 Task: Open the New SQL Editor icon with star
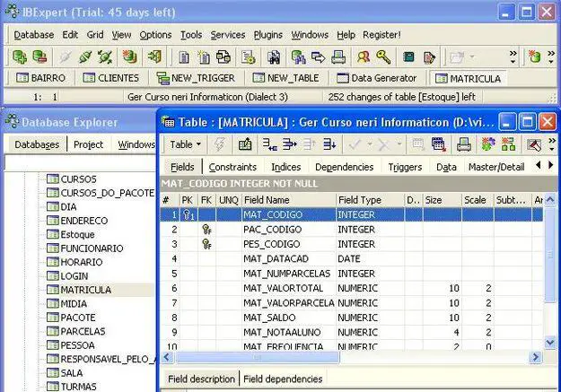(x=204, y=57)
